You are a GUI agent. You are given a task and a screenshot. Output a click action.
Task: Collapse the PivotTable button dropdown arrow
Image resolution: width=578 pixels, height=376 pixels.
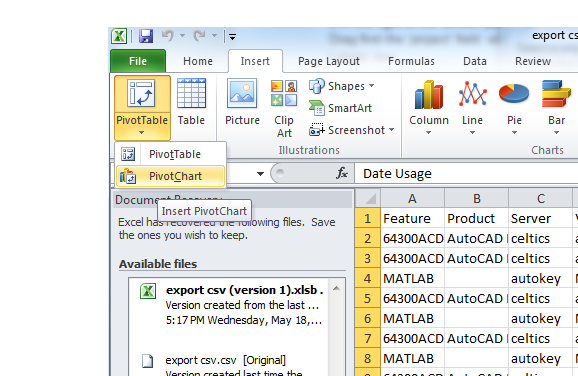(142, 133)
